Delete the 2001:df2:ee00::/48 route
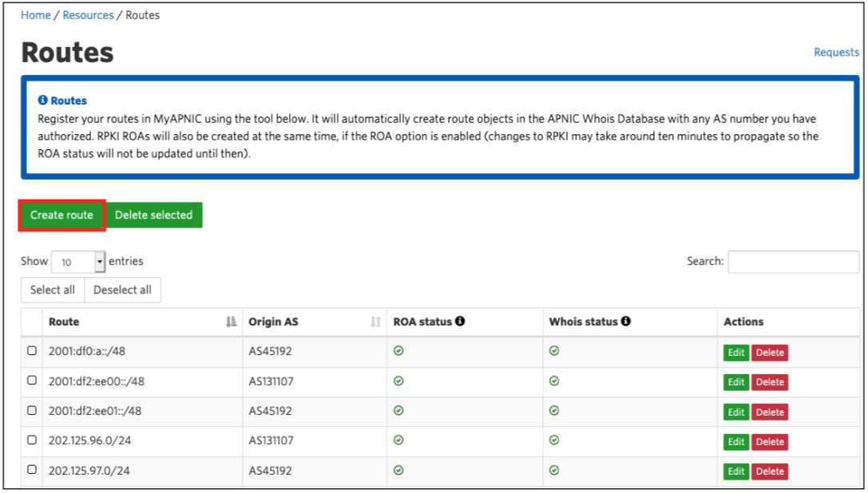 [770, 382]
